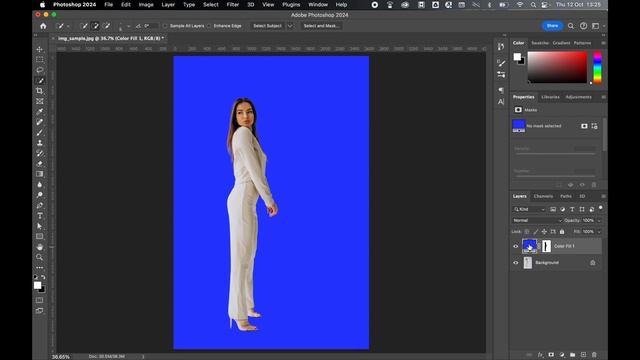
Task: Toggle lock image pixels brush icon
Action: [x=536, y=231]
